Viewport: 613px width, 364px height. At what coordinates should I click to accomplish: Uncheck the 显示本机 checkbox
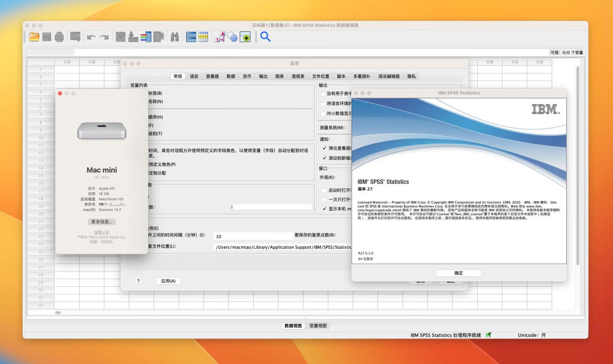(x=324, y=208)
